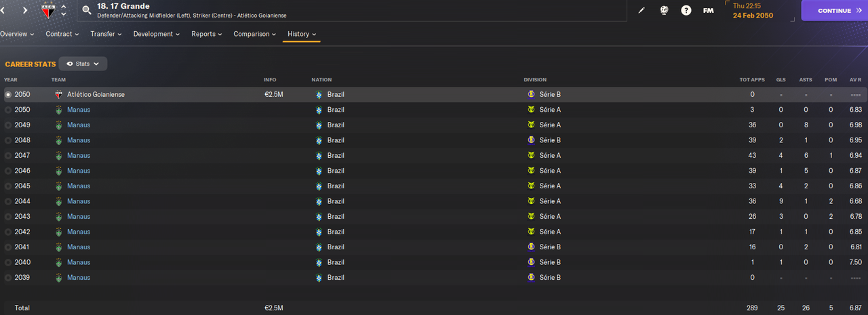Click Manaus badge in 2048 row

(x=59, y=140)
